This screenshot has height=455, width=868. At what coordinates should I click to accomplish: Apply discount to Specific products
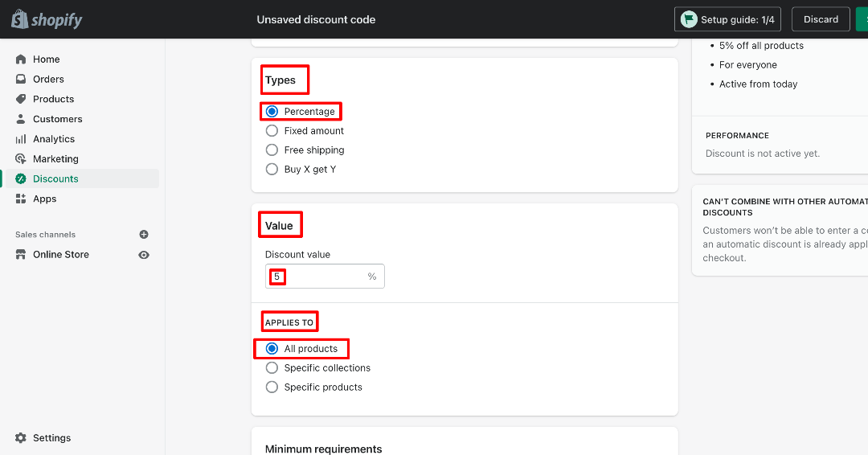pyautogui.click(x=272, y=387)
